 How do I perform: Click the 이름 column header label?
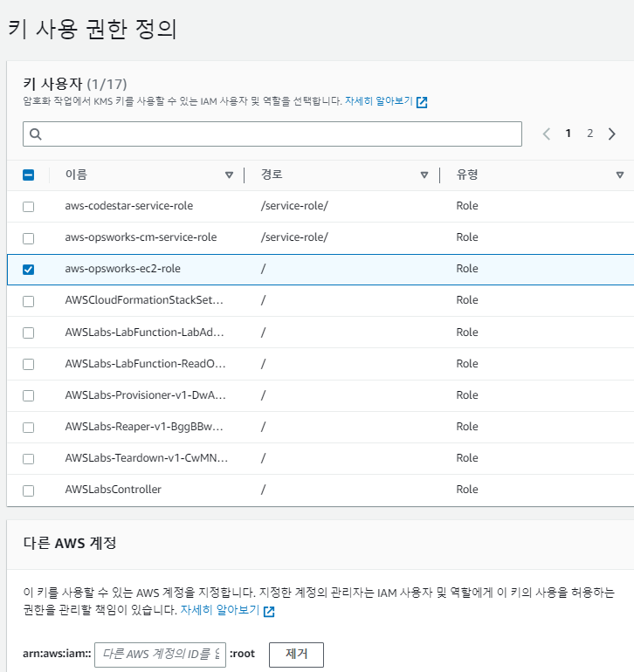pos(76,175)
